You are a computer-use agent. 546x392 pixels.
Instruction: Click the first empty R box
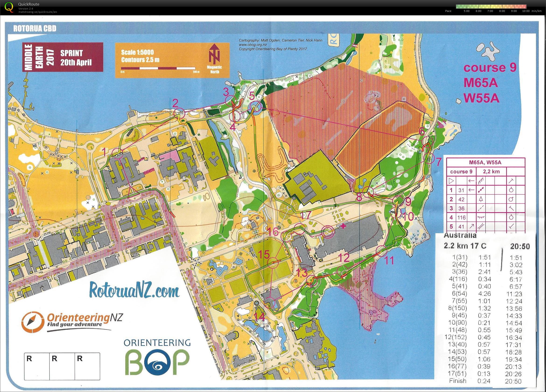[x=37, y=366]
